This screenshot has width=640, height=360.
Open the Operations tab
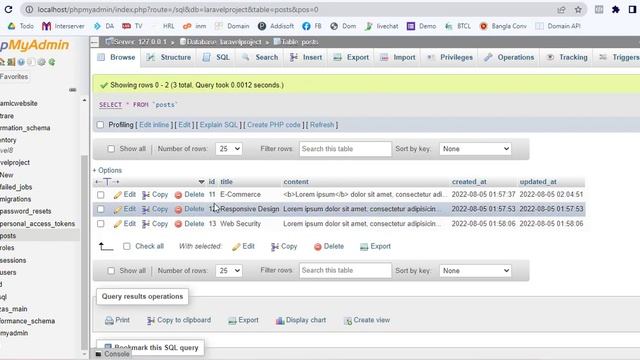(x=509, y=58)
